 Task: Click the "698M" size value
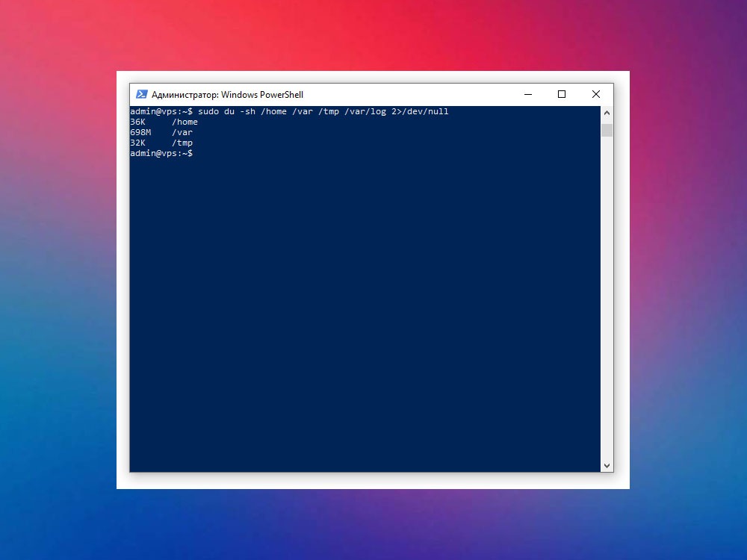coord(140,132)
